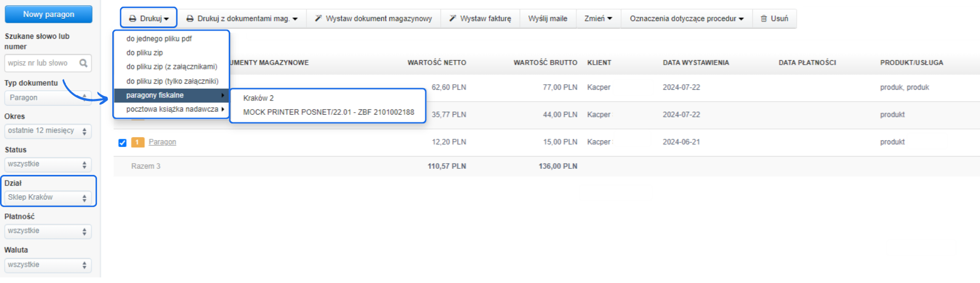
Task: Click the wand icon on Wystaw dokument magazynowy
Action: tap(318, 18)
